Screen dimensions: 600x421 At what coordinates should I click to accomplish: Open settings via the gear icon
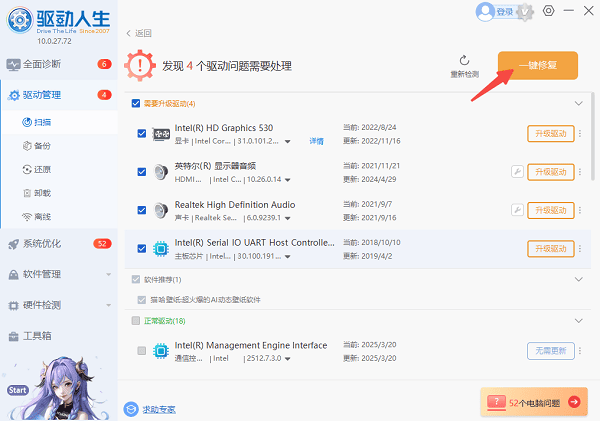pyautogui.click(x=548, y=11)
